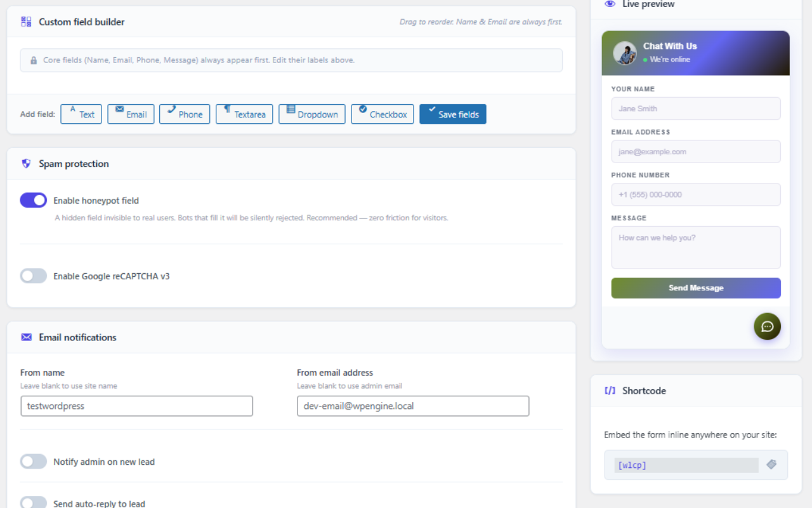
Task: Enable Google reCAPTCHA v3 toggle
Action: pyautogui.click(x=34, y=276)
